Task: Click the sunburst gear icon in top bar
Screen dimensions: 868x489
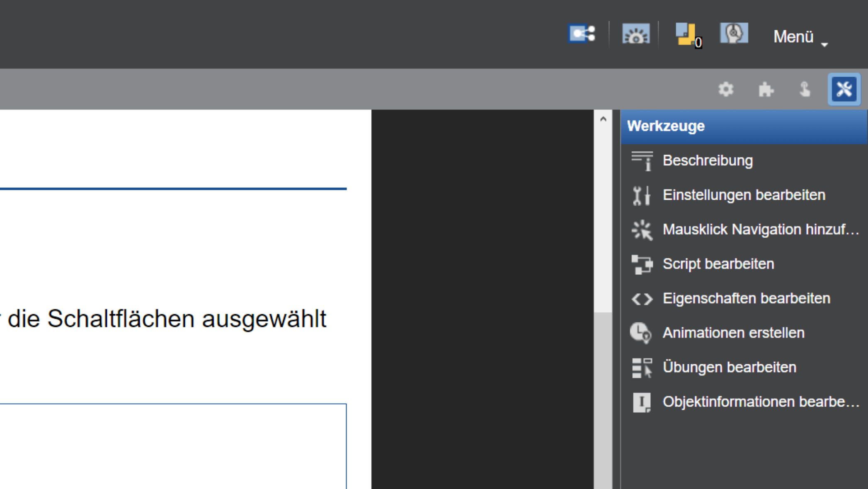Action: coord(635,34)
